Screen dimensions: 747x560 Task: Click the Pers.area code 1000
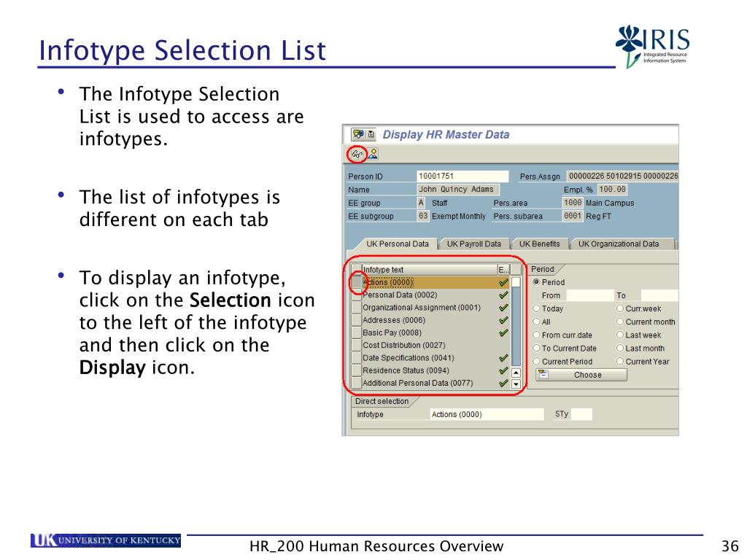coord(573,203)
